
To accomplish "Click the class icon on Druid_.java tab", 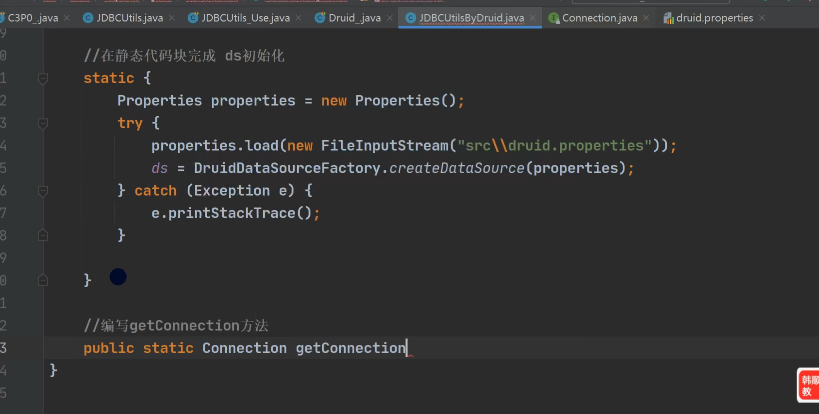I will tap(320, 18).
